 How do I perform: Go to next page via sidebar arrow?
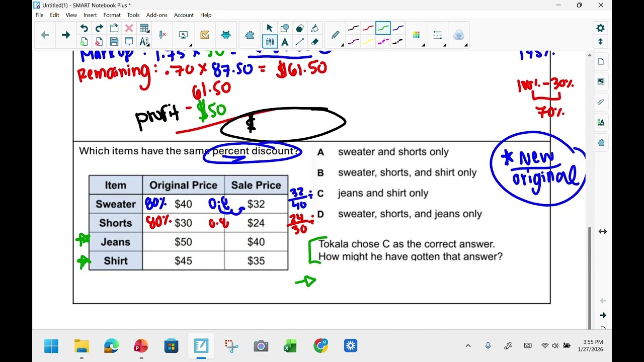click(602, 315)
